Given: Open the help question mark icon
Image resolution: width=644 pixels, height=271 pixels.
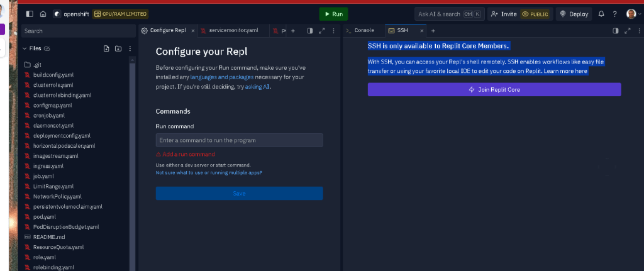Looking at the screenshot, I should 615,14.
